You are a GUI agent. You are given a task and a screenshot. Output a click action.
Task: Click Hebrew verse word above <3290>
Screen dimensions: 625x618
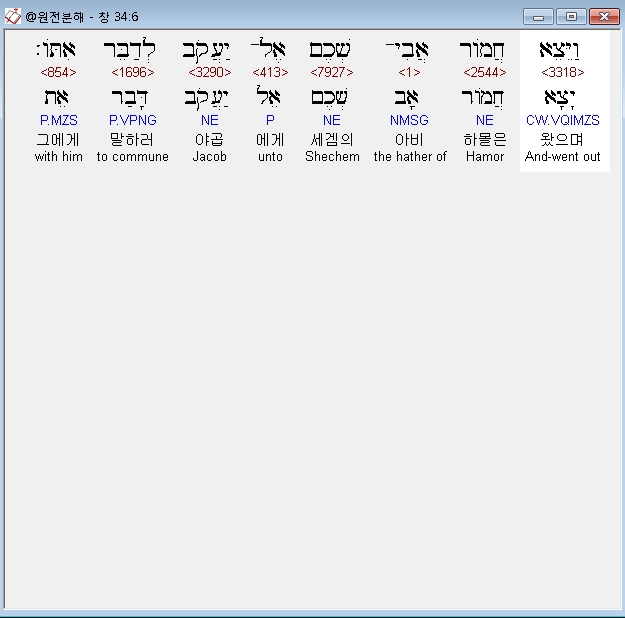coord(206,52)
